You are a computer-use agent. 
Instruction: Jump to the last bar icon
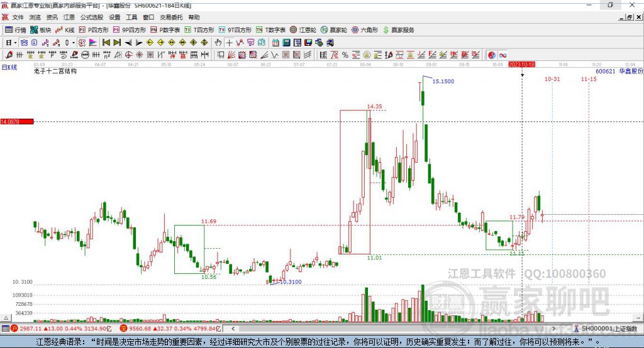[117, 43]
